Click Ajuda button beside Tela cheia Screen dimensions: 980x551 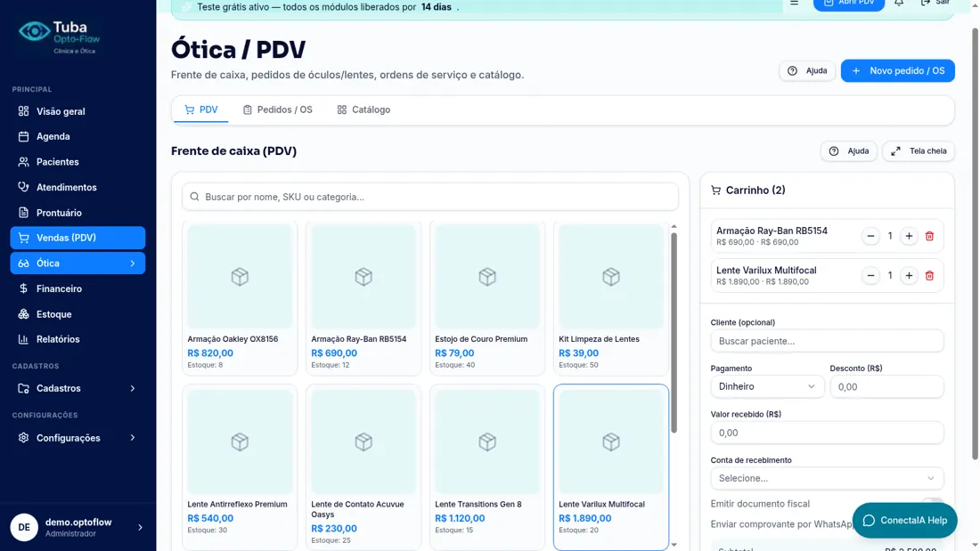tap(849, 151)
